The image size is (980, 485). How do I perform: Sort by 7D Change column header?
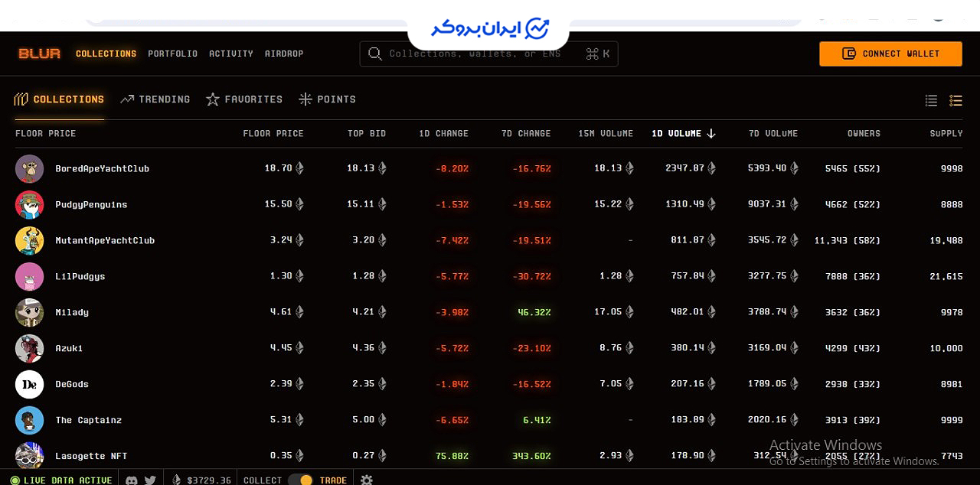pyautogui.click(x=526, y=133)
